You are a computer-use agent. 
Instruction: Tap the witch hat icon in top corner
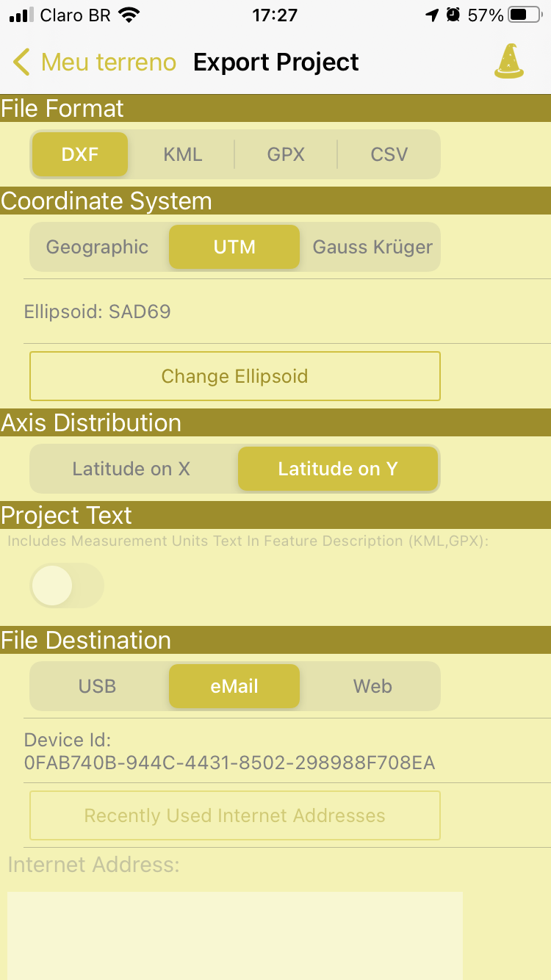[x=509, y=62]
